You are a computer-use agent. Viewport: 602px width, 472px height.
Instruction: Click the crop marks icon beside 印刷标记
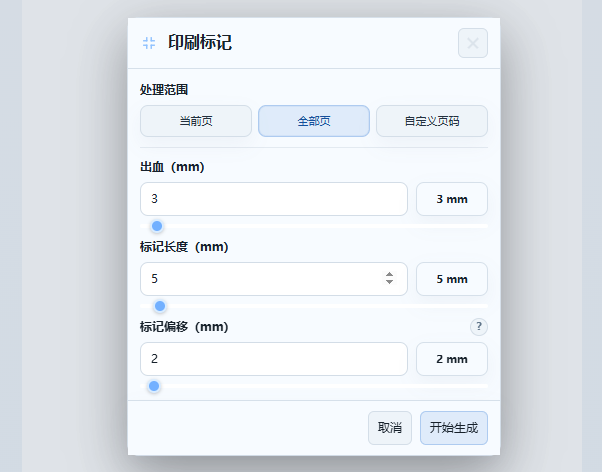(x=149, y=43)
